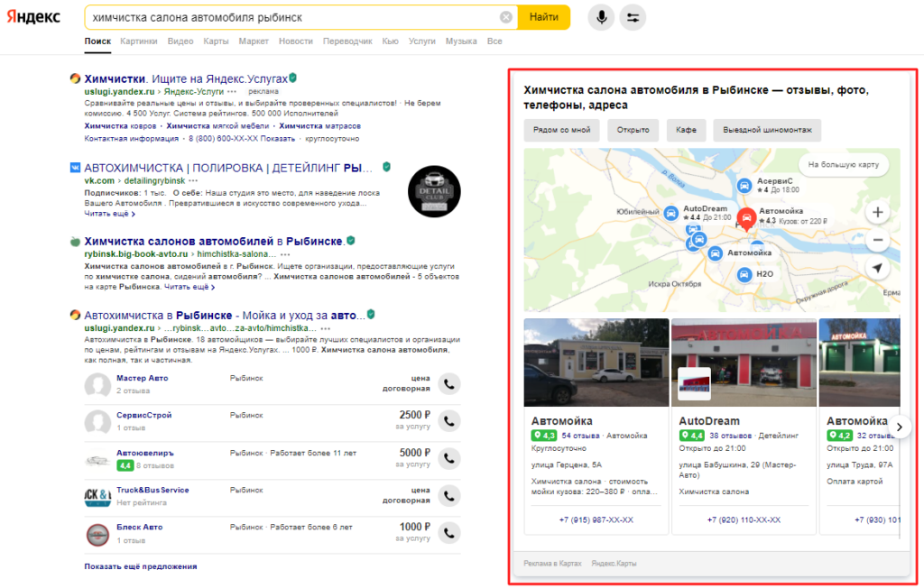This screenshot has height=588, width=924.
Task: Expand 'Показать ещё предложения' list
Action: point(140,566)
